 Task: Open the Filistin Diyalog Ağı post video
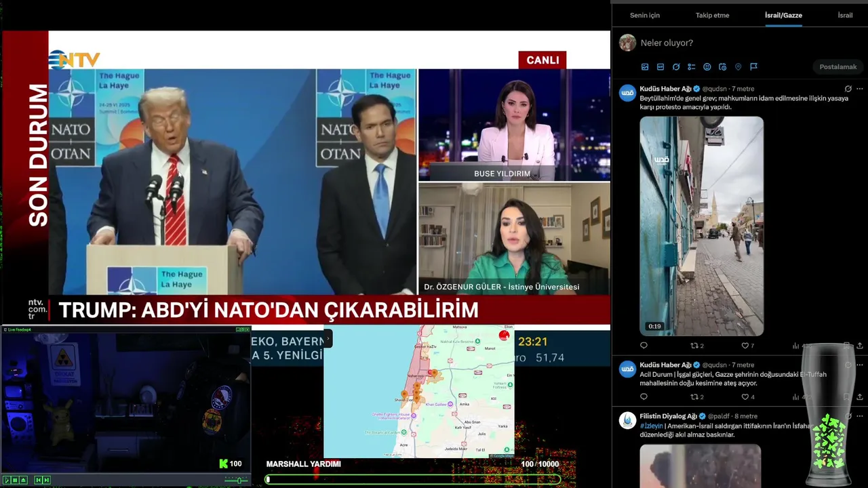click(x=701, y=466)
